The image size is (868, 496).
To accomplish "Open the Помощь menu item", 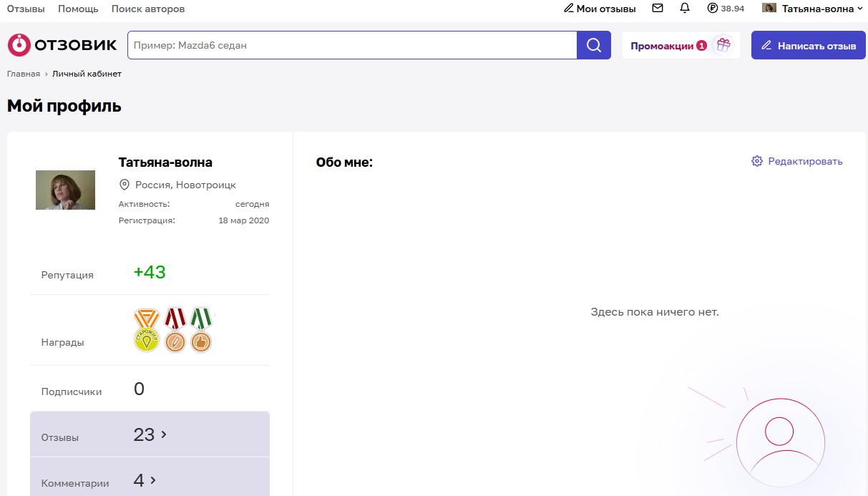I will 78,9.
